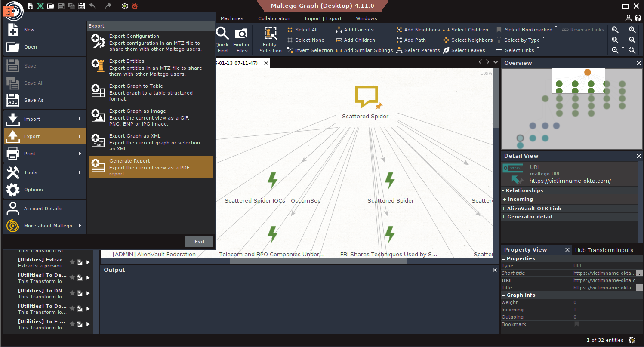Click the Exit button

199,242
